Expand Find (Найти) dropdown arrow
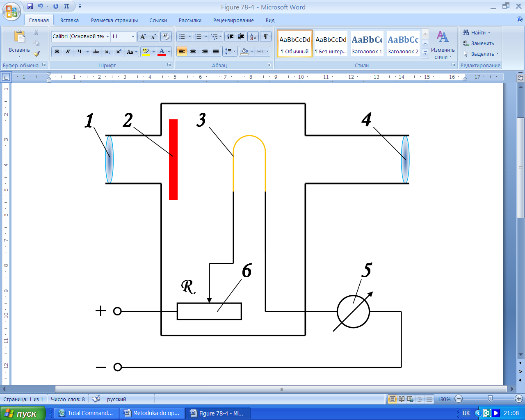 (x=489, y=32)
